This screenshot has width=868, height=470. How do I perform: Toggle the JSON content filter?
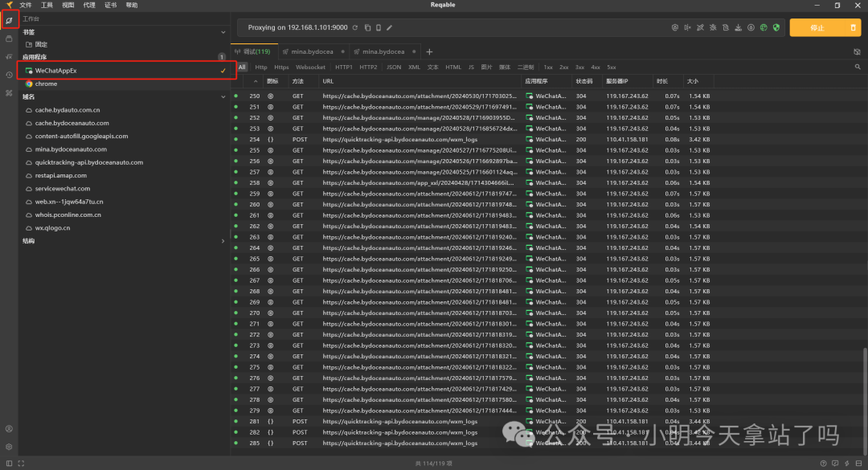click(394, 67)
